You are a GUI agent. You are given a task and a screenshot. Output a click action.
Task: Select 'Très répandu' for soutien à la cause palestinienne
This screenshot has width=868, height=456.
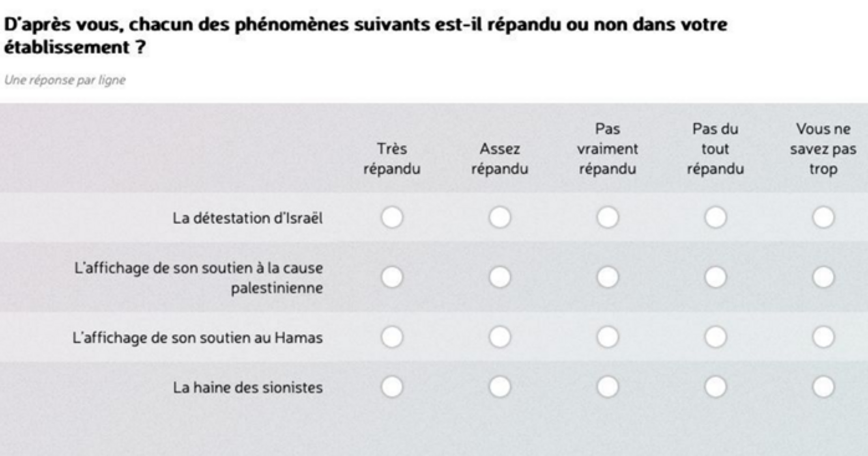(392, 277)
